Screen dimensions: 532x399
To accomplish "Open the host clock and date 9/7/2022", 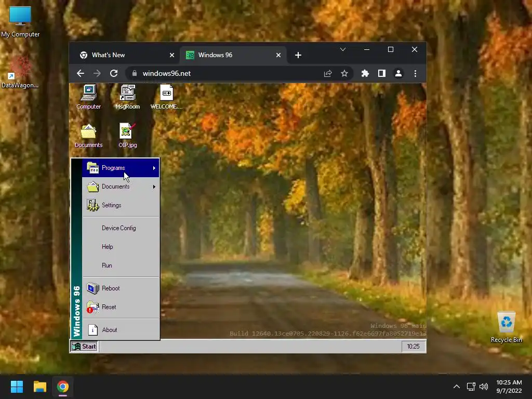I will tap(509, 387).
